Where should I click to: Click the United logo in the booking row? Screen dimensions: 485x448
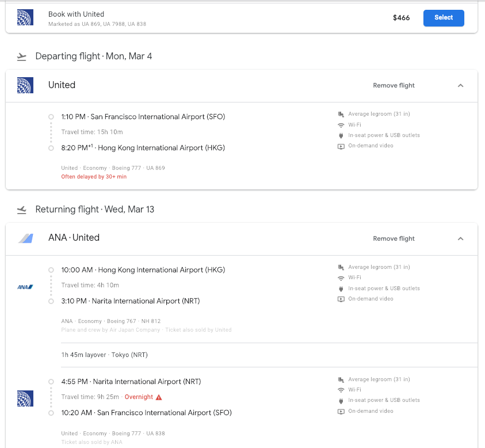tap(25, 18)
